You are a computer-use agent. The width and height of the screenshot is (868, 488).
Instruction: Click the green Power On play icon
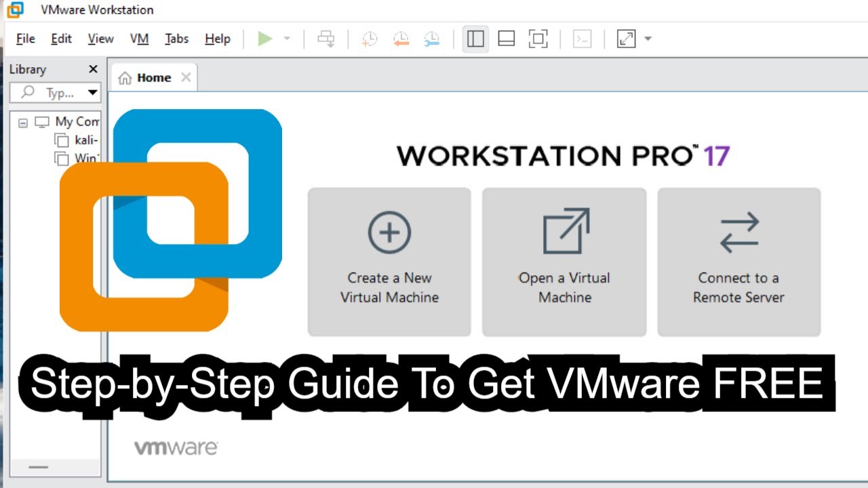coord(265,39)
